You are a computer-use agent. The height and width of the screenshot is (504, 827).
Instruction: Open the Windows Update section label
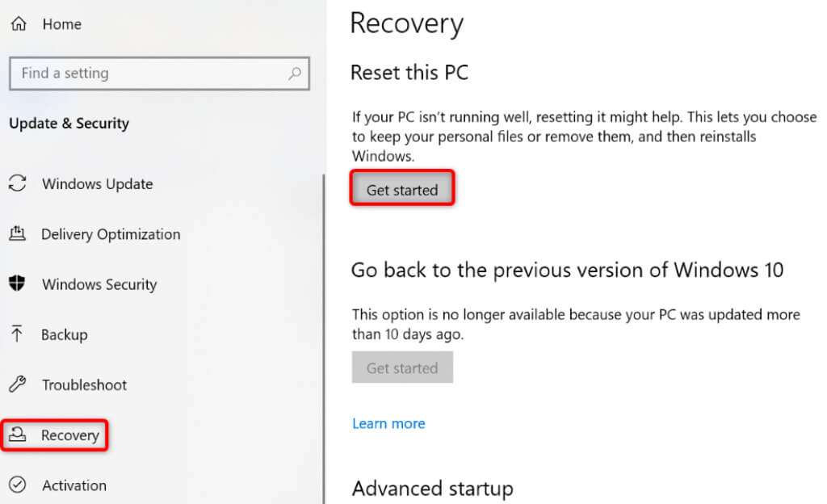click(97, 184)
